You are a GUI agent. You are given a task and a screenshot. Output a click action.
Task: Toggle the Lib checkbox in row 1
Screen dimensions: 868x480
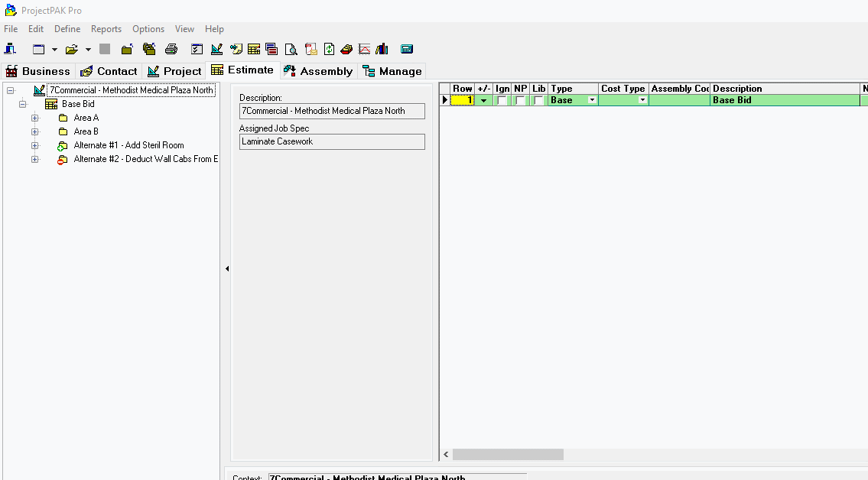point(539,101)
